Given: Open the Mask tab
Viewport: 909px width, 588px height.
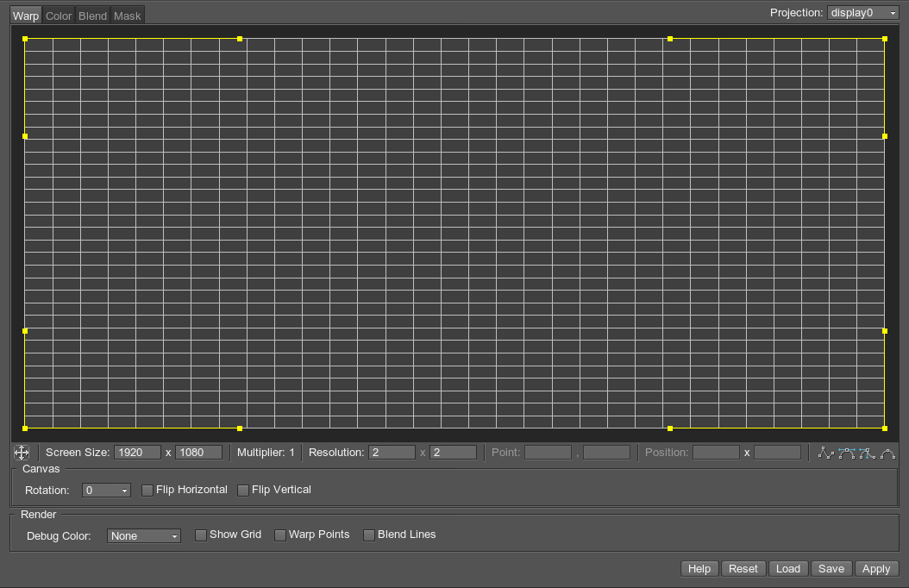Looking at the screenshot, I should click(128, 16).
